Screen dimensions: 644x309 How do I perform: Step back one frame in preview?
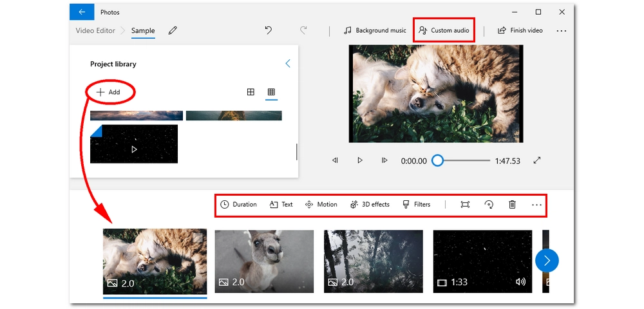pos(335,160)
